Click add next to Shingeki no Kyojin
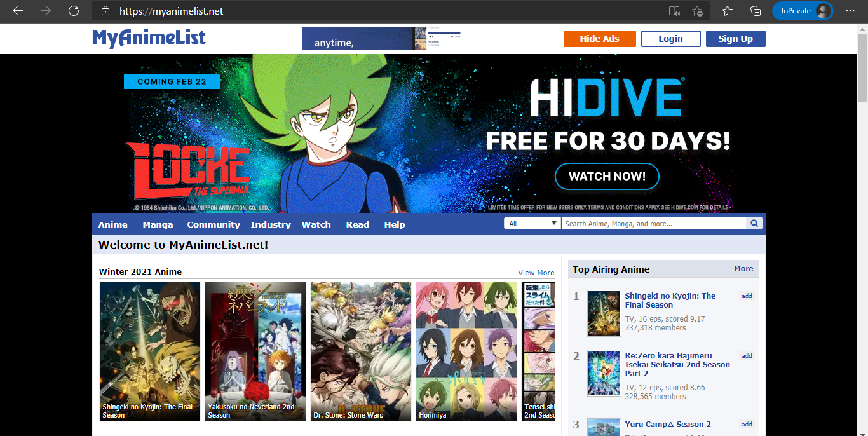This screenshot has width=868, height=436. pyautogui.click(x=747, y=296)
